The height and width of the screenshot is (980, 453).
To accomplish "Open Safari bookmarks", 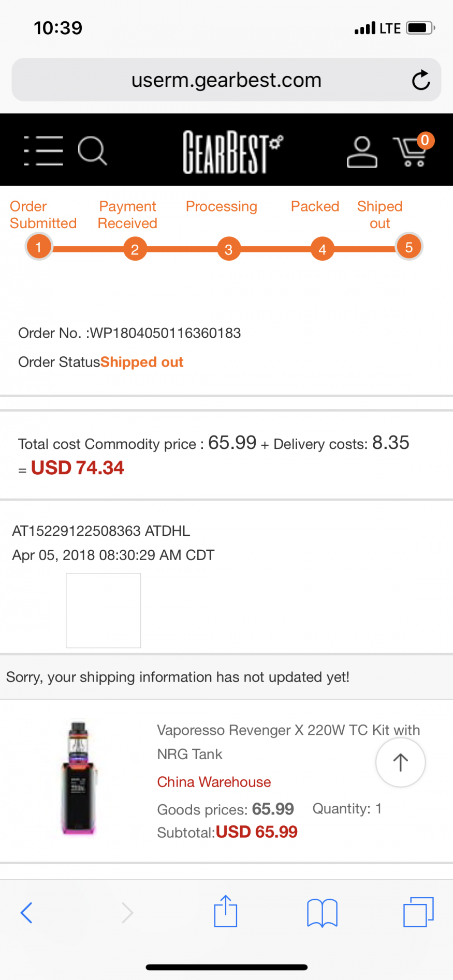I will coord(322,912).
